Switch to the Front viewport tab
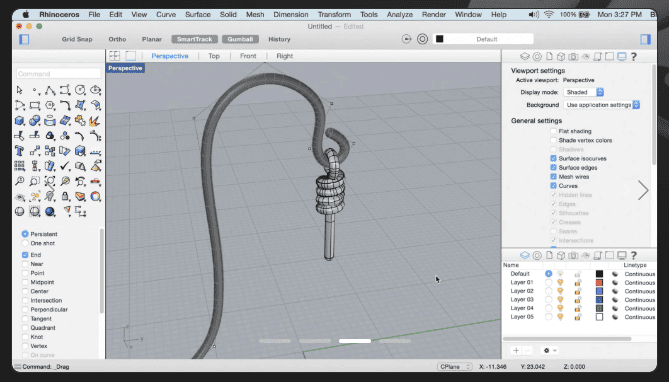The image size is (669, 382). (248, 56)
